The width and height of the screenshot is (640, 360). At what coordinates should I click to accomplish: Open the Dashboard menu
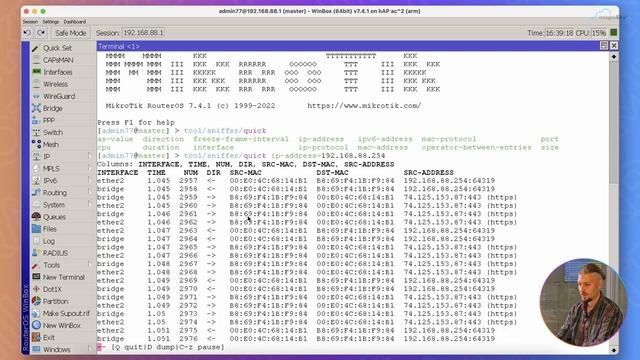(x=75, y=22)
